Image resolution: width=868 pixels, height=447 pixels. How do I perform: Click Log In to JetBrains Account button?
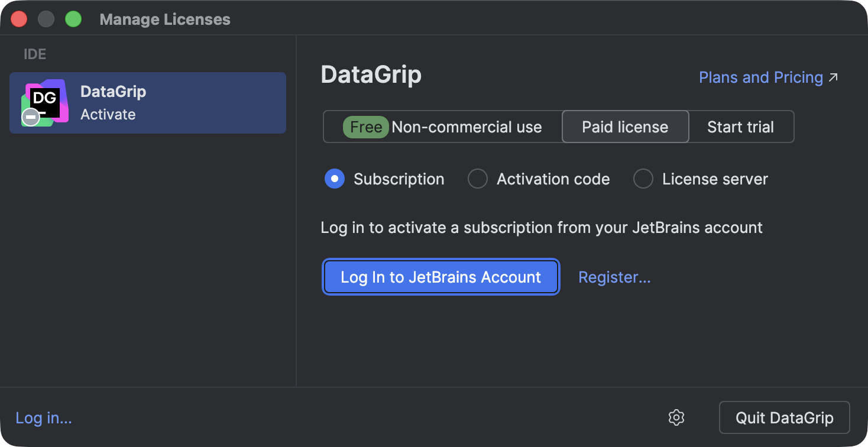[441, 277]
